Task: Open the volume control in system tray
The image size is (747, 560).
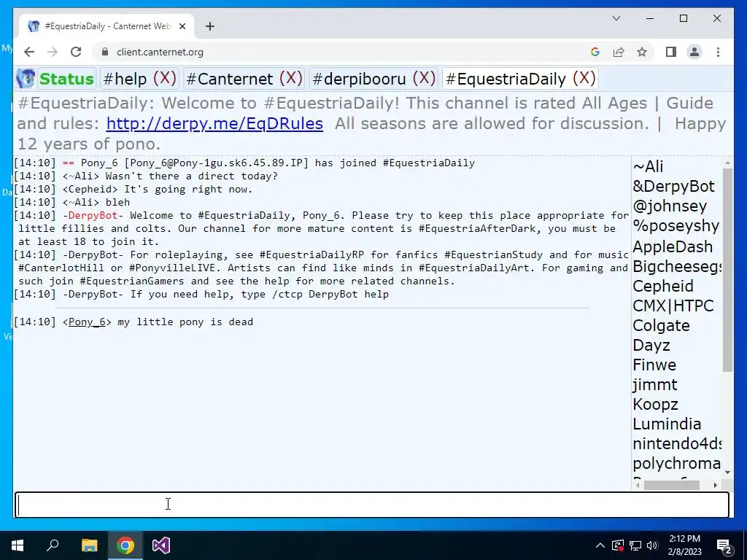Action: coord(653,545)
